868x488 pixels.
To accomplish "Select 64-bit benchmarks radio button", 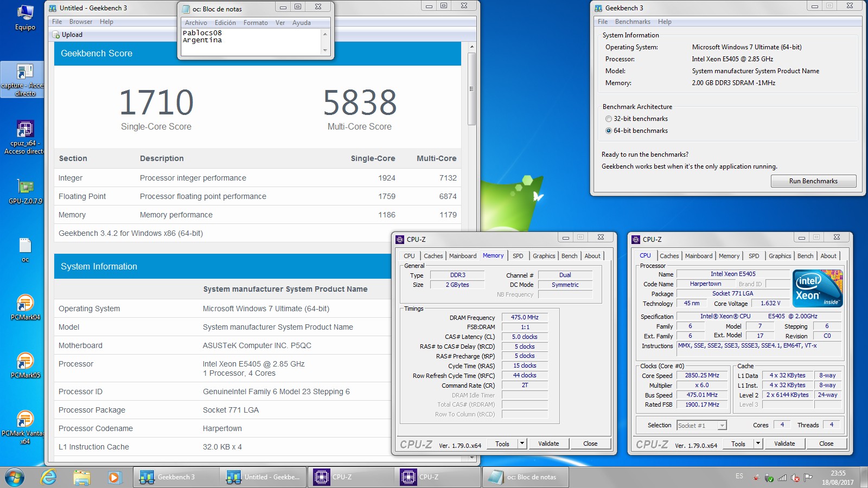I will (609, 131).
